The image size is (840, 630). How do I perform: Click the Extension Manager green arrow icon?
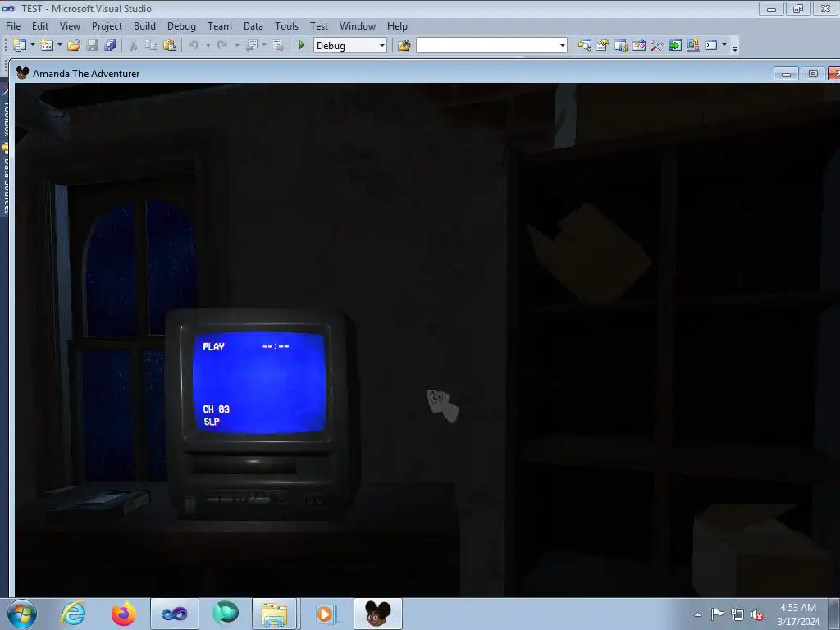pyautogui.click(x=675, y=46)
